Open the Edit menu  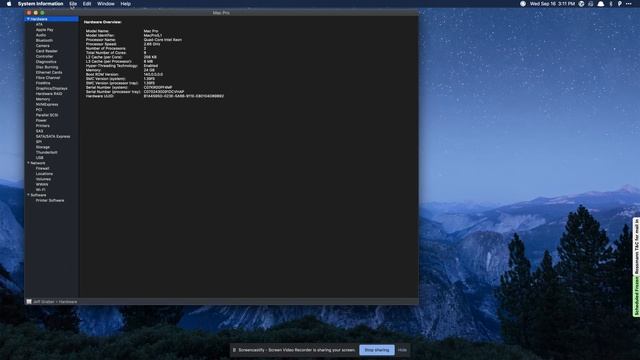click(87, 4)
